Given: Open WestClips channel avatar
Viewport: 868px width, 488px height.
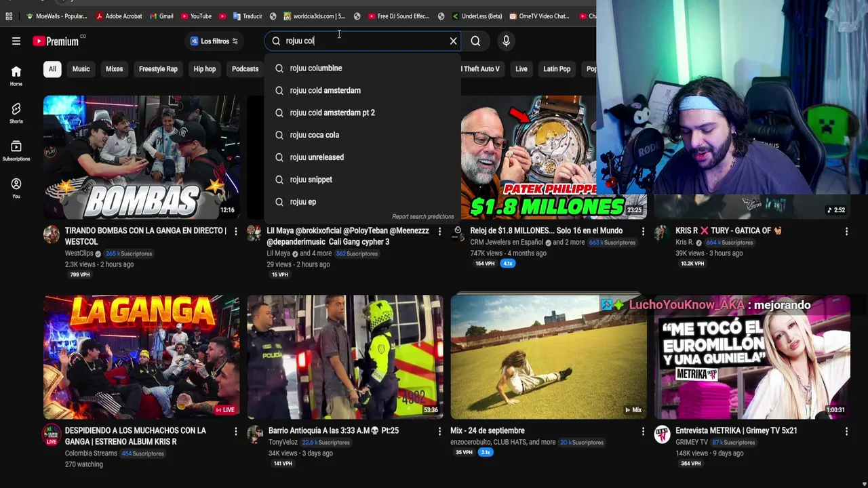Looking at the screenshot, I should (52, 234).
